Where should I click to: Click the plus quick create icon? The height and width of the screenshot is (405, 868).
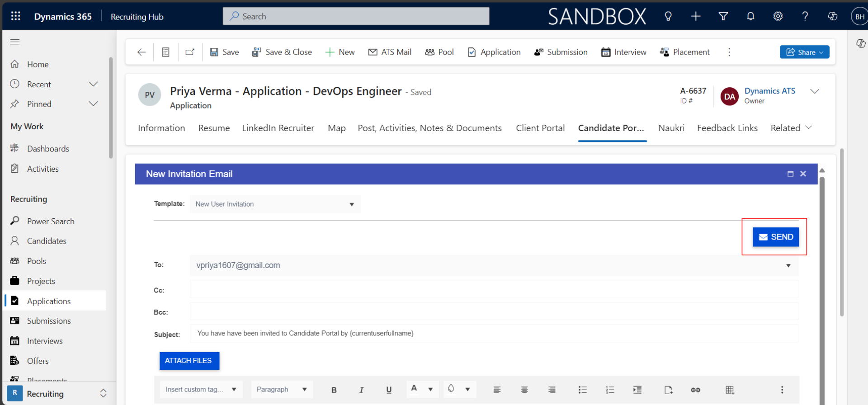click(695, 16)
